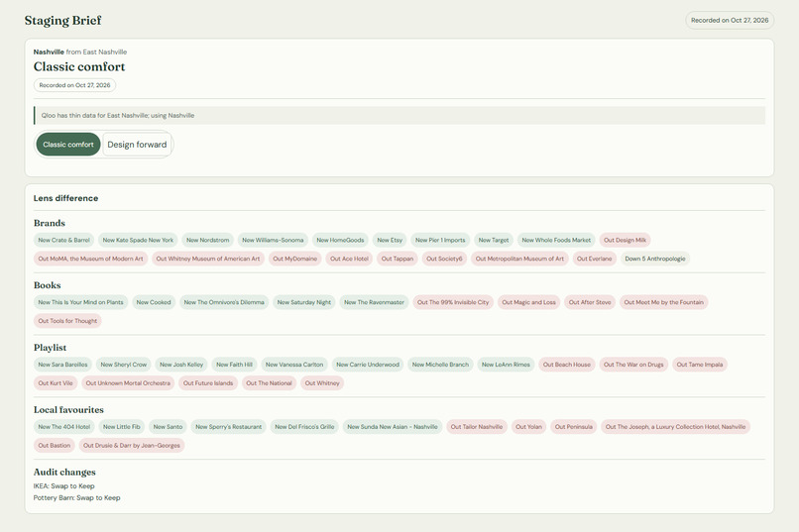Click the New Williams-Sonoma chip
Screen dimensions: 799x532
(x=273, y=240)
